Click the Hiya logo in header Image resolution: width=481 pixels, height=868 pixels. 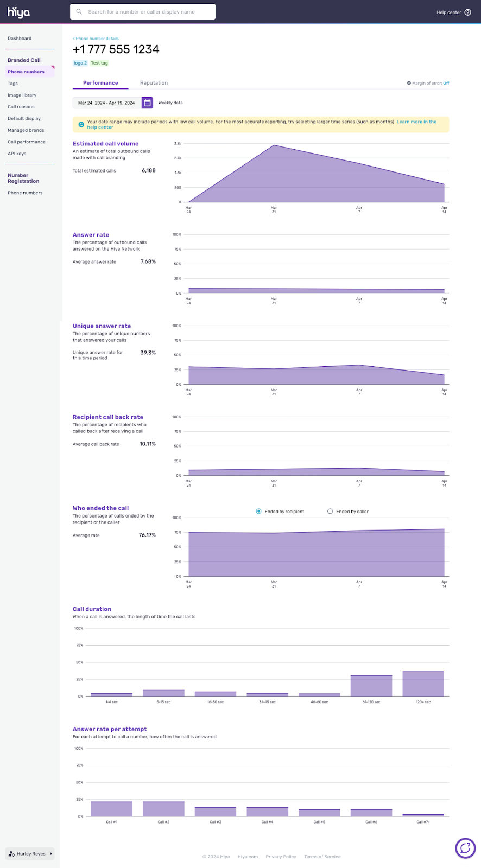(18, 12)
